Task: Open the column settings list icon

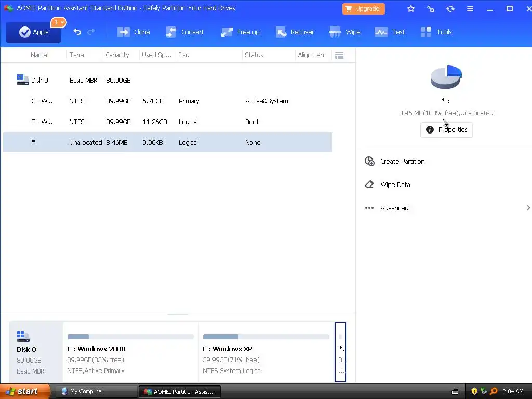Action: 339,55
